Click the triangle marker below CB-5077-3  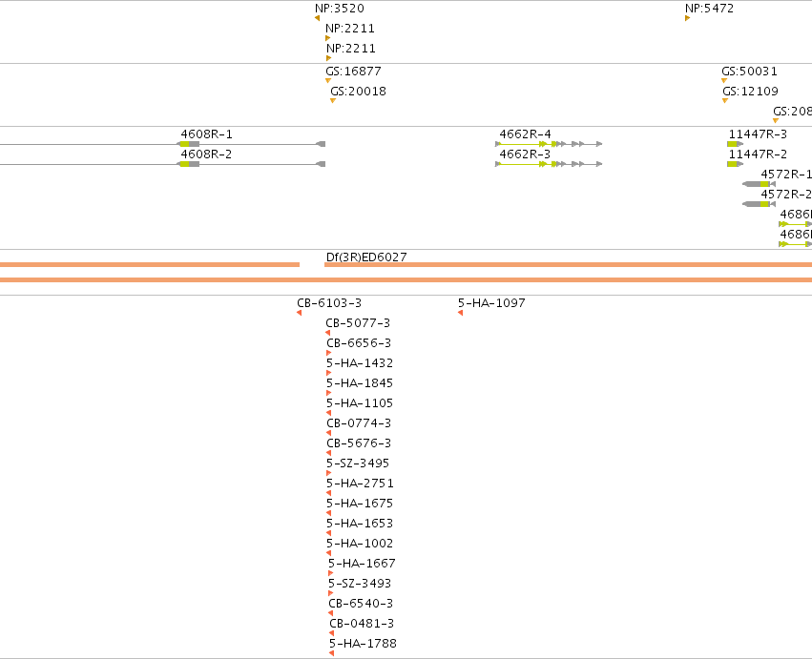coord(328,333)
